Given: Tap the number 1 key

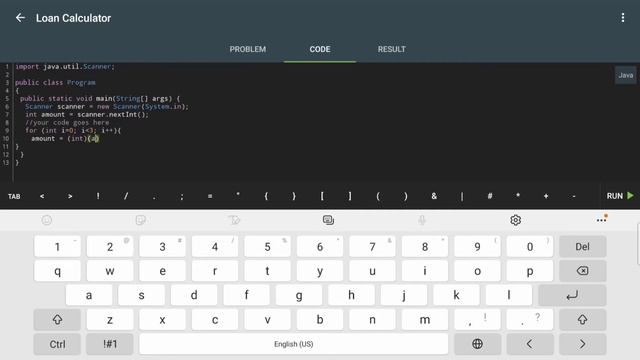Looking at the screenshot, I should [57, 247].
